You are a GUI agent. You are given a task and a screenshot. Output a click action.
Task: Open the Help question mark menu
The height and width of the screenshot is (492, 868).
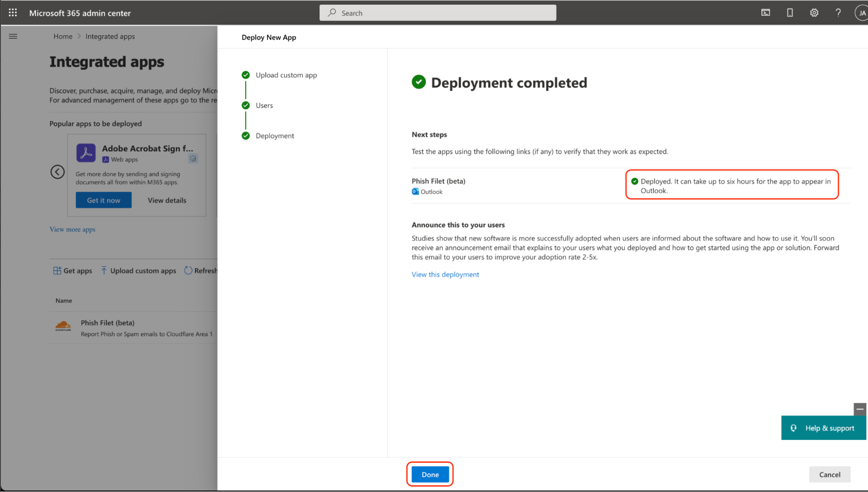point(838,13)
